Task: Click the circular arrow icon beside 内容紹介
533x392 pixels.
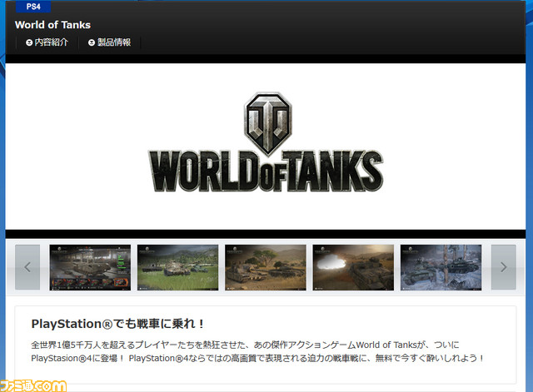Action: 29,42
